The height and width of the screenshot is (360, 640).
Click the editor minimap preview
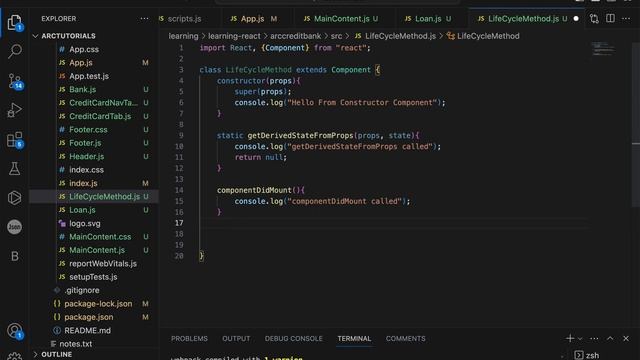pyautogui.click(x=603, y=49)
